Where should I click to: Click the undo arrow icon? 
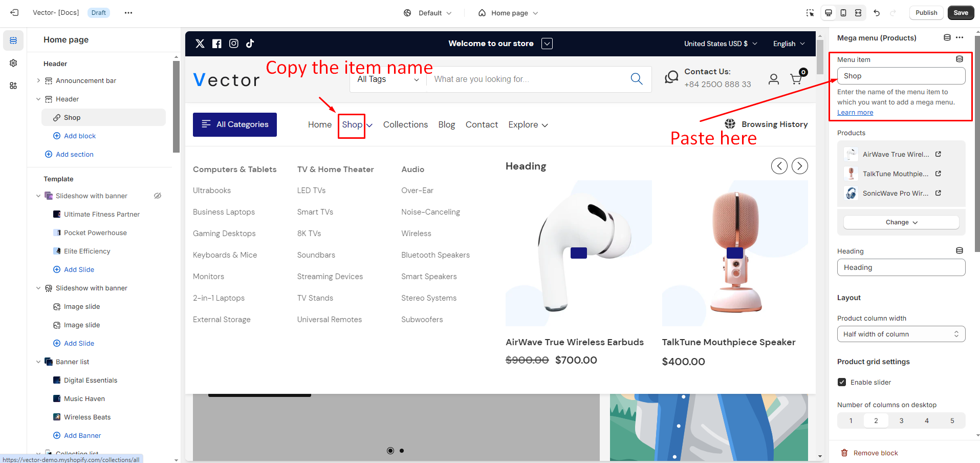[x=877, y=13]
